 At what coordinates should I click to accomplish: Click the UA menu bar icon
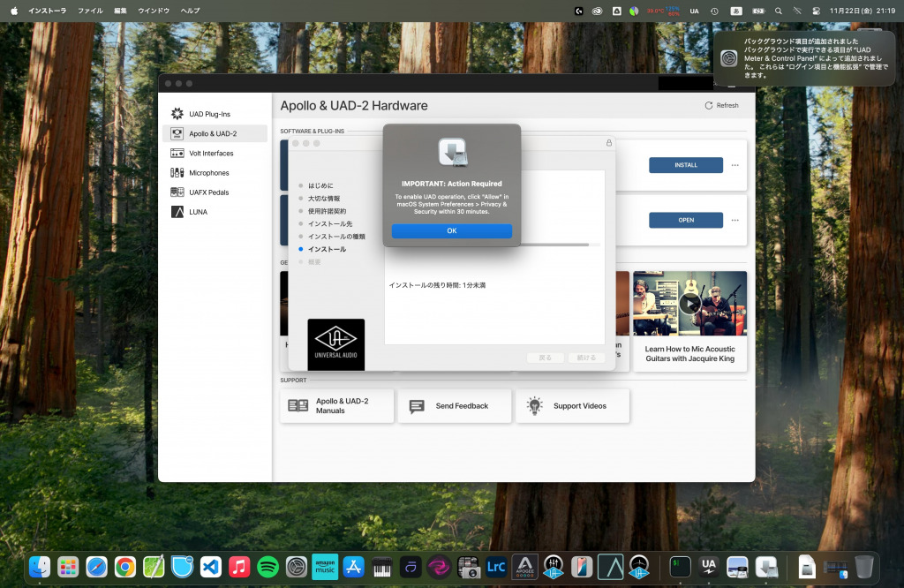click(694, 11)
